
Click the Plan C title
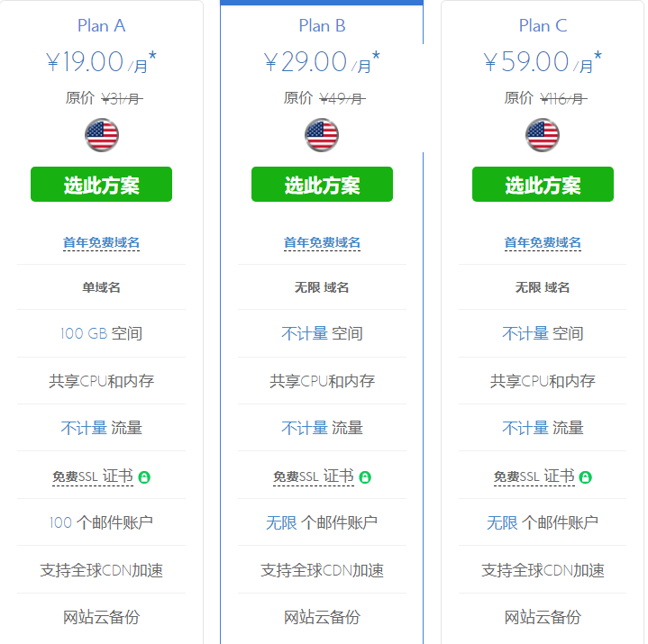pos(543,25)
